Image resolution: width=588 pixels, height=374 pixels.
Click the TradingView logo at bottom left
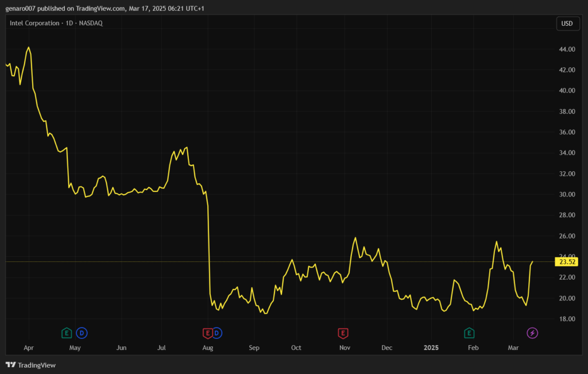(30, 365)
